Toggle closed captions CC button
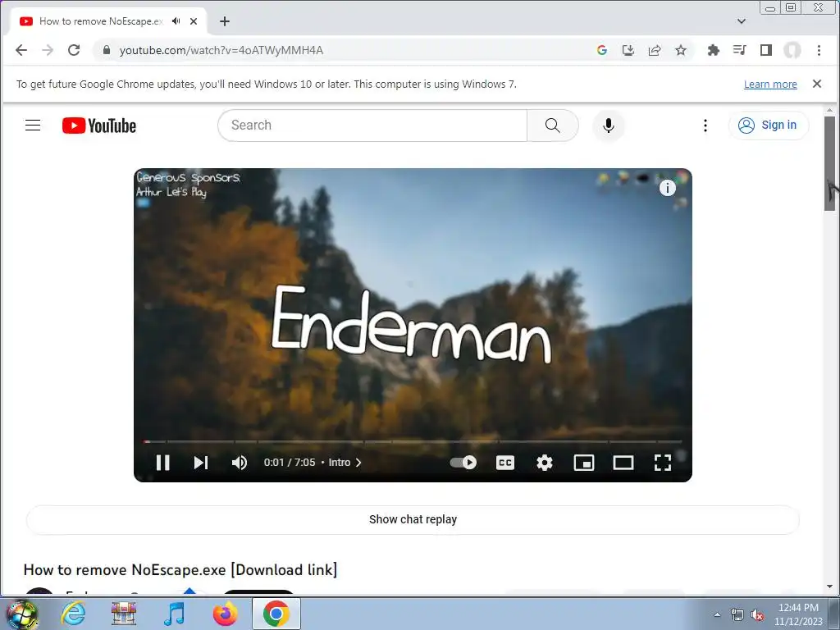 [x=504, y=463]
